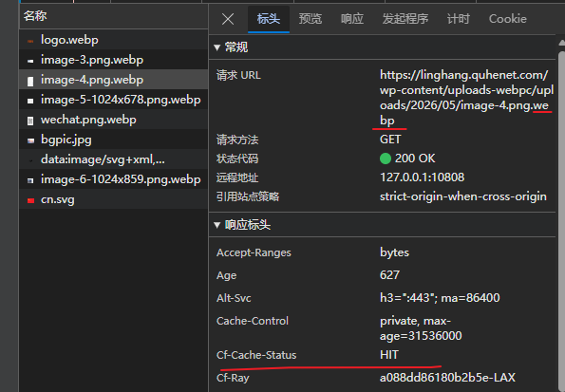The width and height of the screenshot is (565, 392).
Task: Click the 请求 URL label
Action: [x=238, y=75]
